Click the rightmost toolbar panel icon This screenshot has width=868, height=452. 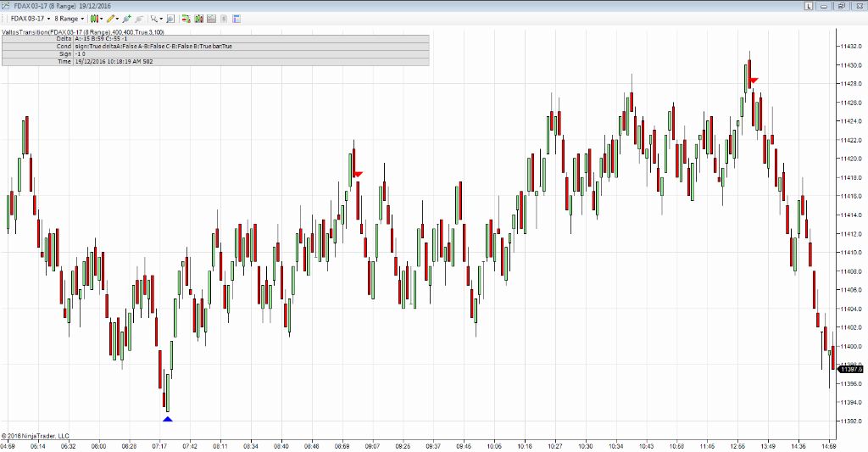pyautogui.click(x=236, y=18)
